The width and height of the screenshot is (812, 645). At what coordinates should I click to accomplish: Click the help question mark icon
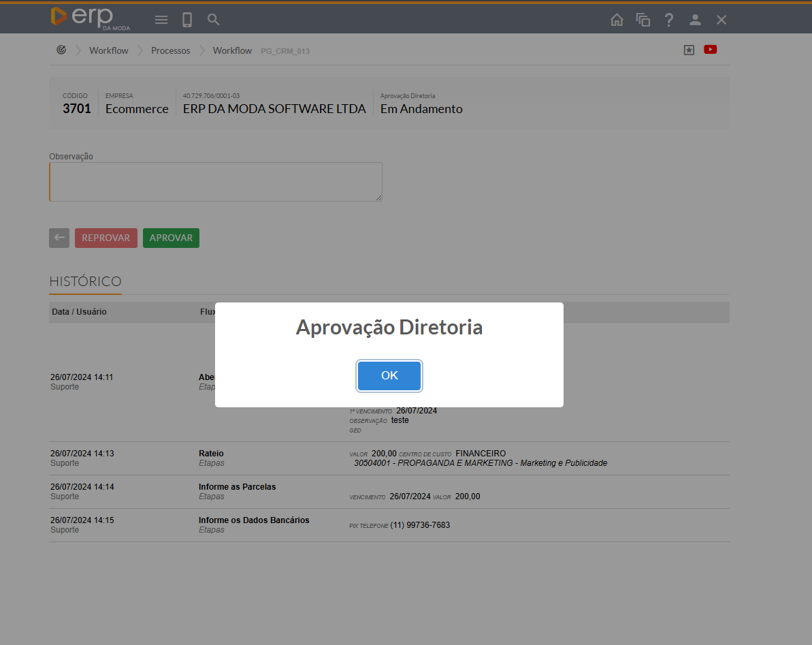tap(669, 20)
